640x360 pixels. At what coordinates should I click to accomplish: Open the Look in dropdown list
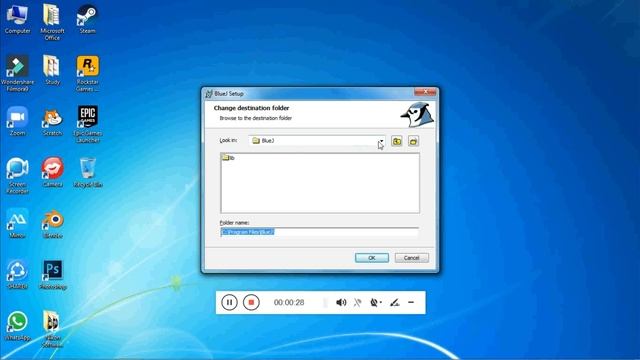(381, 141)
